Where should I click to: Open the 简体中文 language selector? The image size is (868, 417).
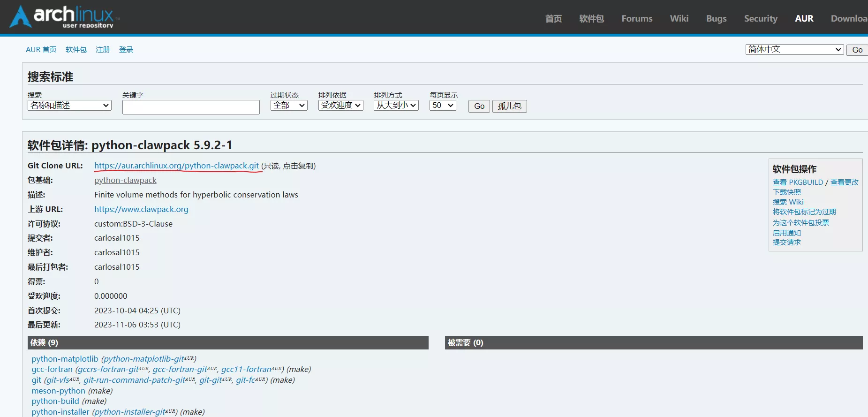pyautogui.click(x=794, y=50)
